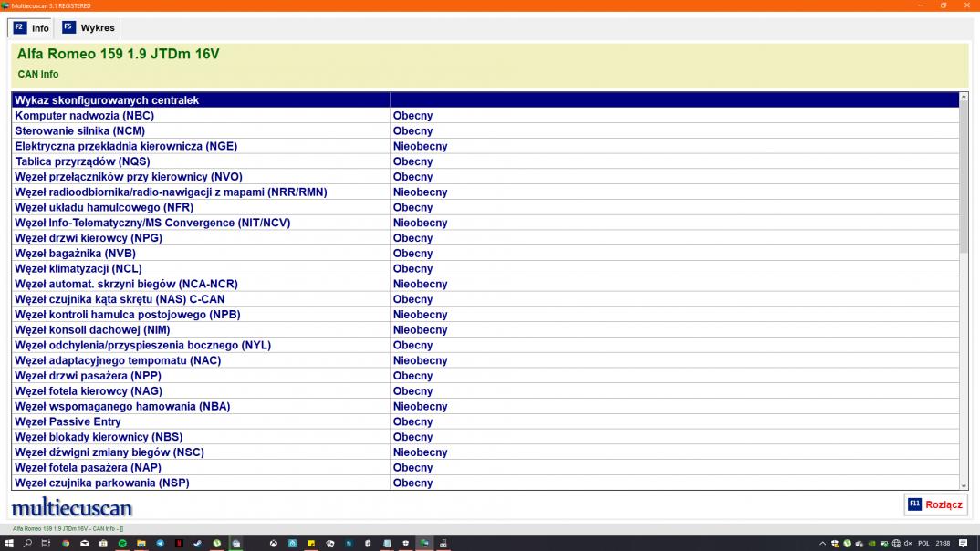The height and width of the screenshot is (551, 980).
Task: Click the F5 key icon on Wykres tab
Action: tap(68, 27)
